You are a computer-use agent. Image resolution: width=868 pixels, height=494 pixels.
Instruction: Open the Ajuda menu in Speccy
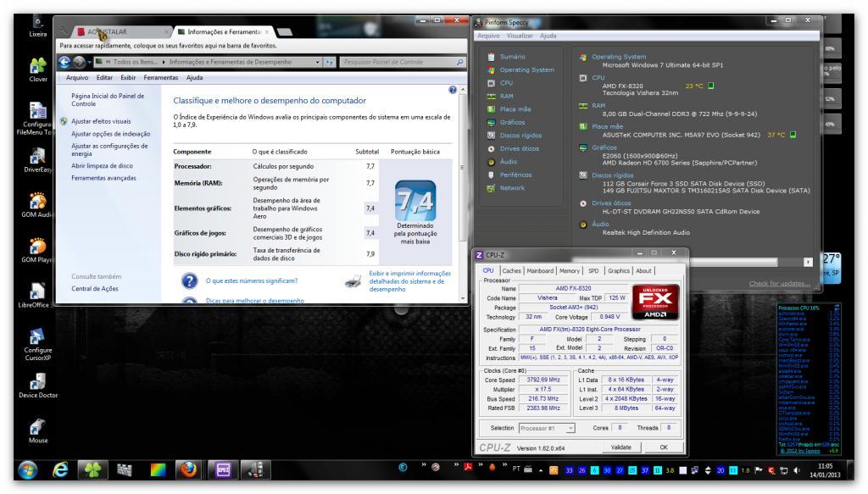tap(548, 36)
